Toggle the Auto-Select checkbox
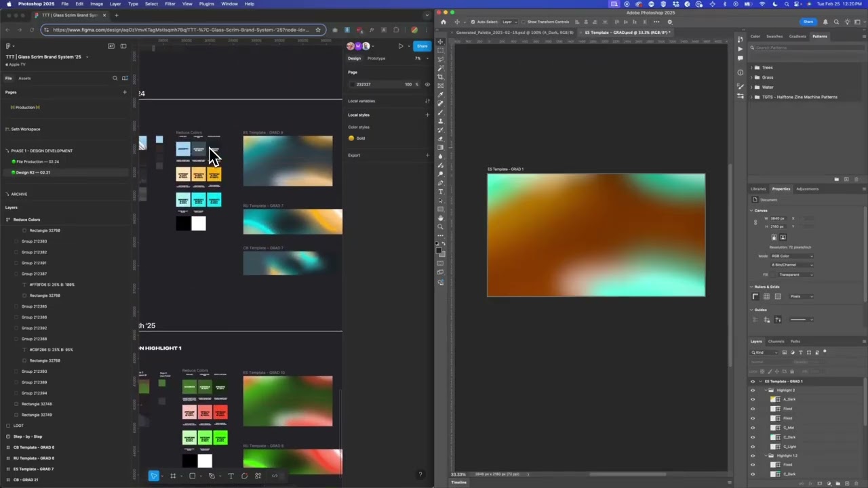 click(473, 22)
